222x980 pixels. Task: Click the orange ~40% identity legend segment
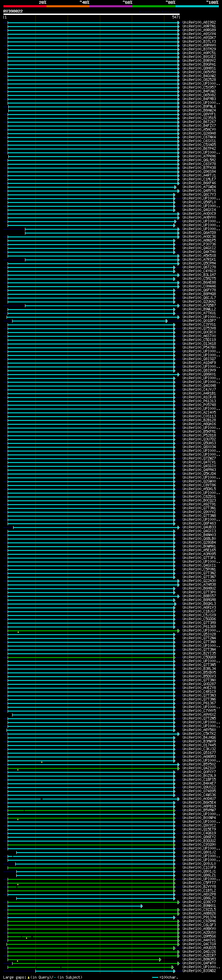(x=68, y=6)
